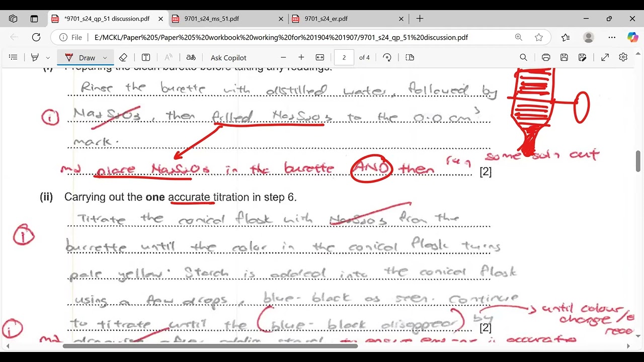Zoom out of the PDF
Viewport: 644px width, 362px height.
point(283,57)
